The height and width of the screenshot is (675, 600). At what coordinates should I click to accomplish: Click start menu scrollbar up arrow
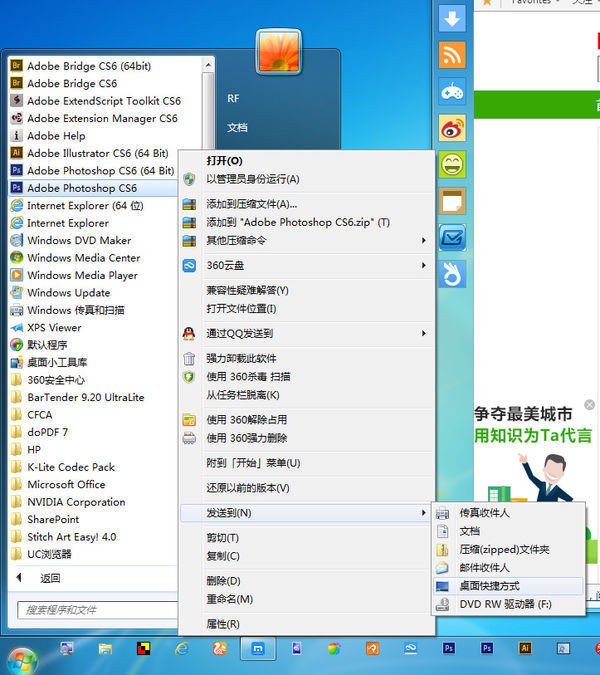click(x=208, y=65)
